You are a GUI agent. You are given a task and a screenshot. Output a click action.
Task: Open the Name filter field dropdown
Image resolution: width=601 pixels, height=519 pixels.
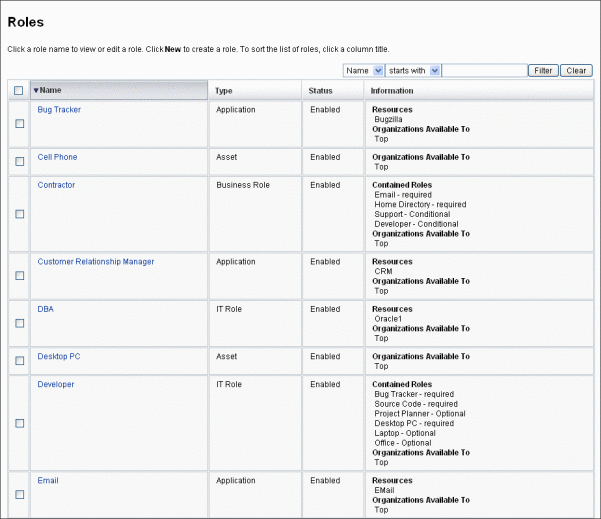(x=378, y=71)
